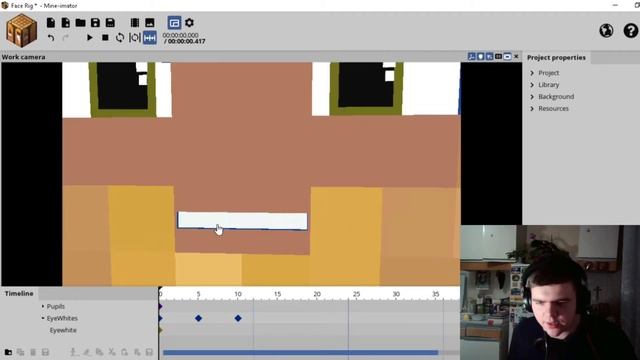This screenshot has height=360, width=640.
Task: Expand the Resources section
Action: pyautogui.click(x=532, y=109)
